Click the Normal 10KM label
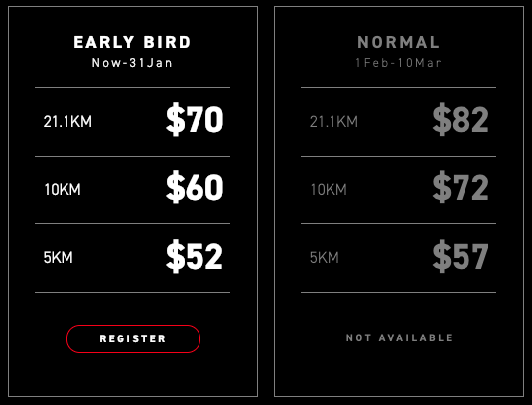 coord(329,190)
